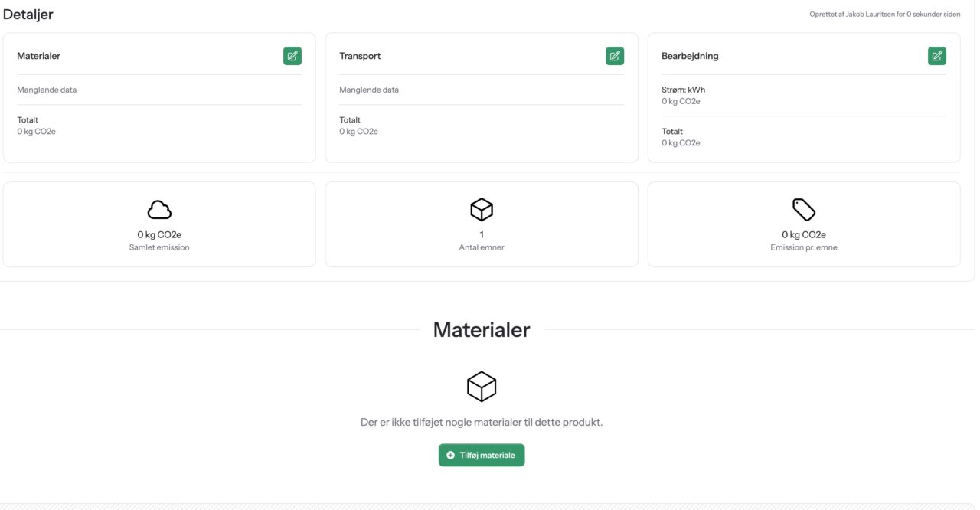
Task: Click Manglende data in the Materialer card
Action: tap(47, 90)
